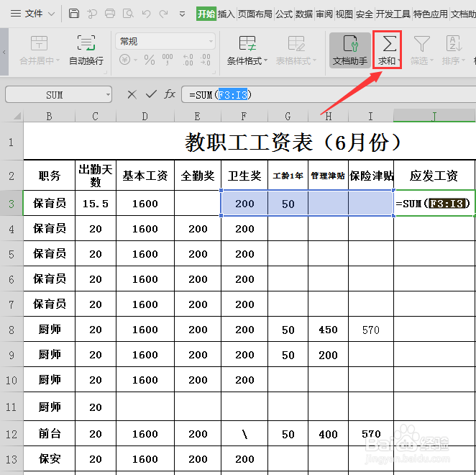Select column B header
This screenshot has width=476, height=475.
(49, 116)
